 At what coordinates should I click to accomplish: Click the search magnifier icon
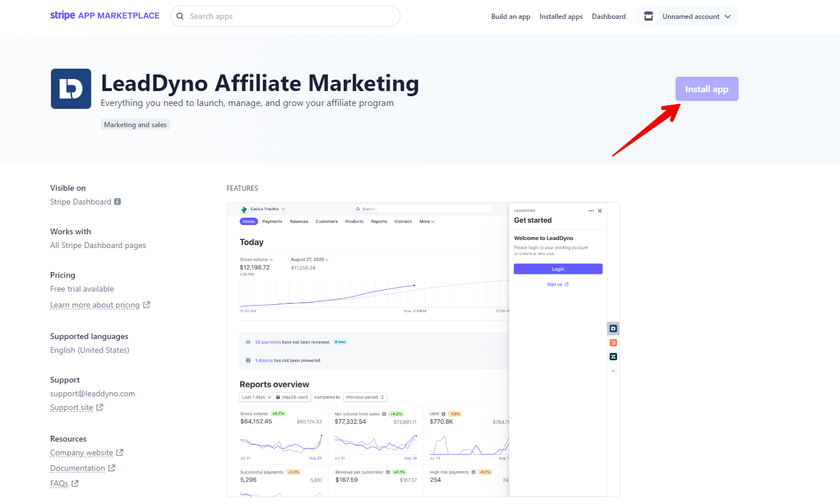pyautogui.click(x=180, y=16)
